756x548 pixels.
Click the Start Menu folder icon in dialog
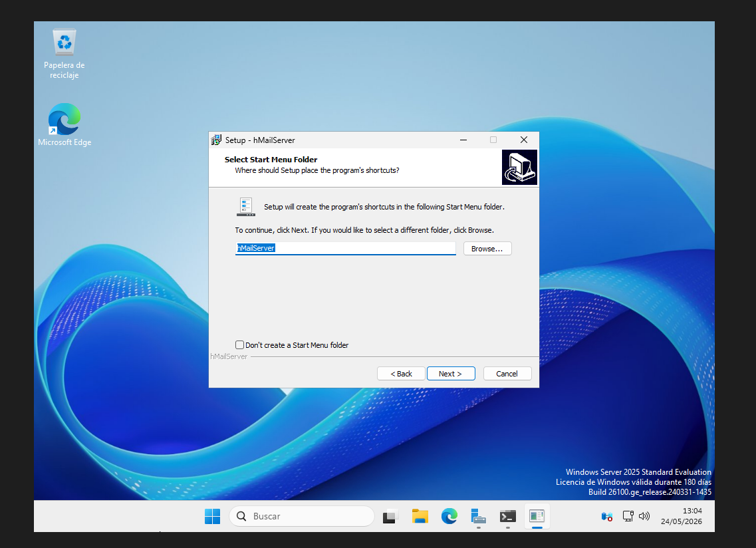246,206
